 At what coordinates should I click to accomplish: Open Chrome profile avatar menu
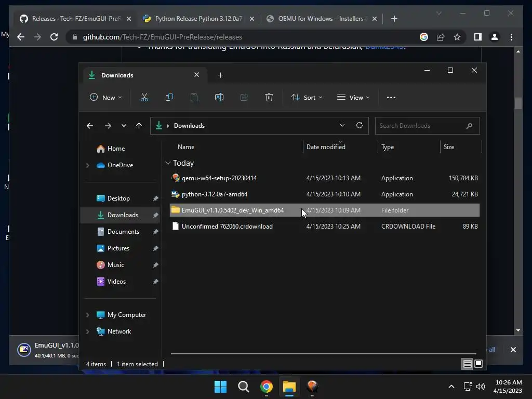495,37
